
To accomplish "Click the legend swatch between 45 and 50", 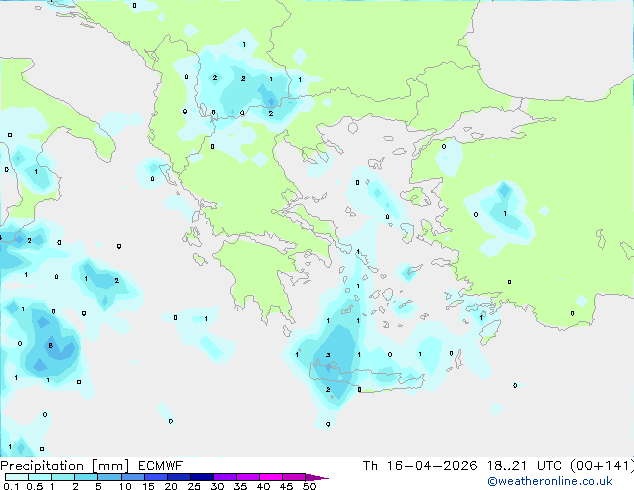I will (x=294, y=477).
